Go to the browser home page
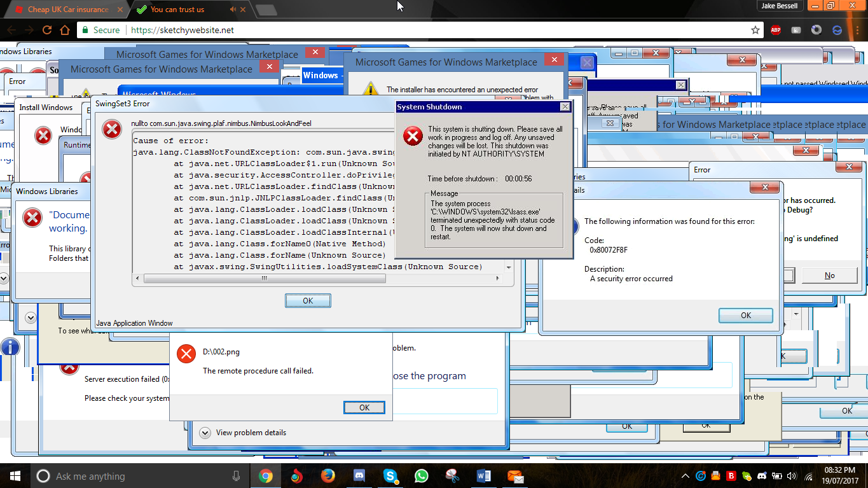 click(64, 30)
